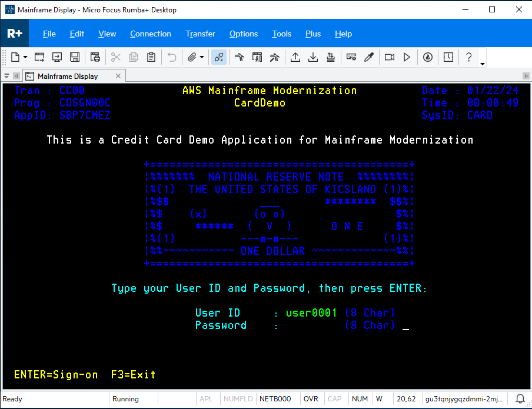Click the Help question mark icon

point(468,57)
